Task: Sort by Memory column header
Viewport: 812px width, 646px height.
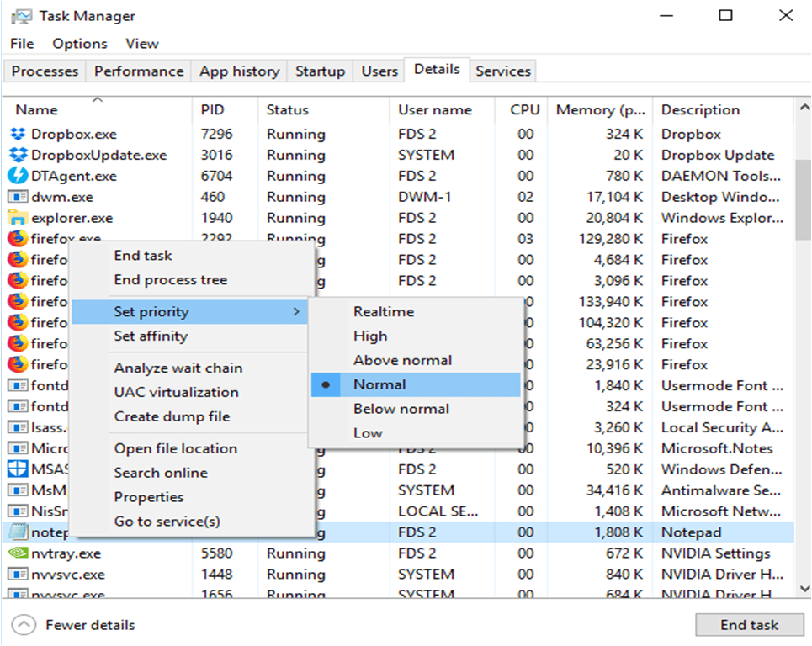Action: coord(600,109)
